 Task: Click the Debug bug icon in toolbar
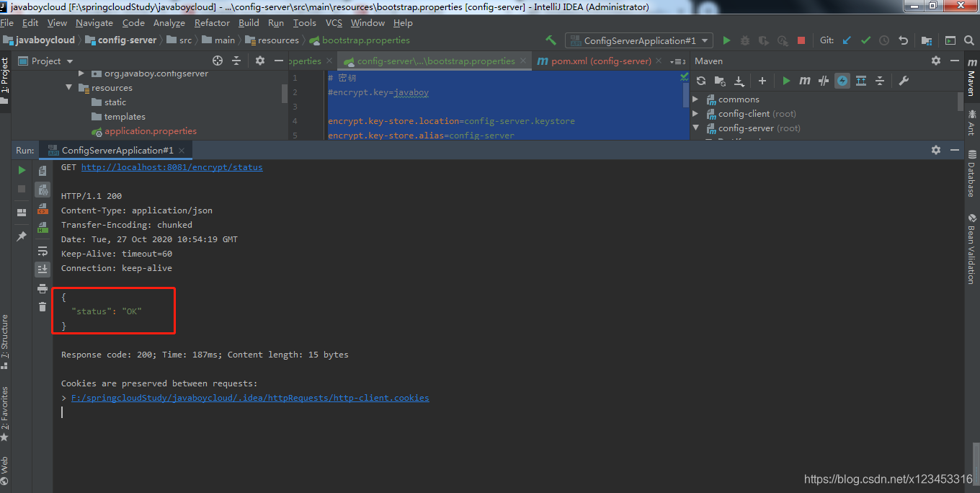pos(745,40)
